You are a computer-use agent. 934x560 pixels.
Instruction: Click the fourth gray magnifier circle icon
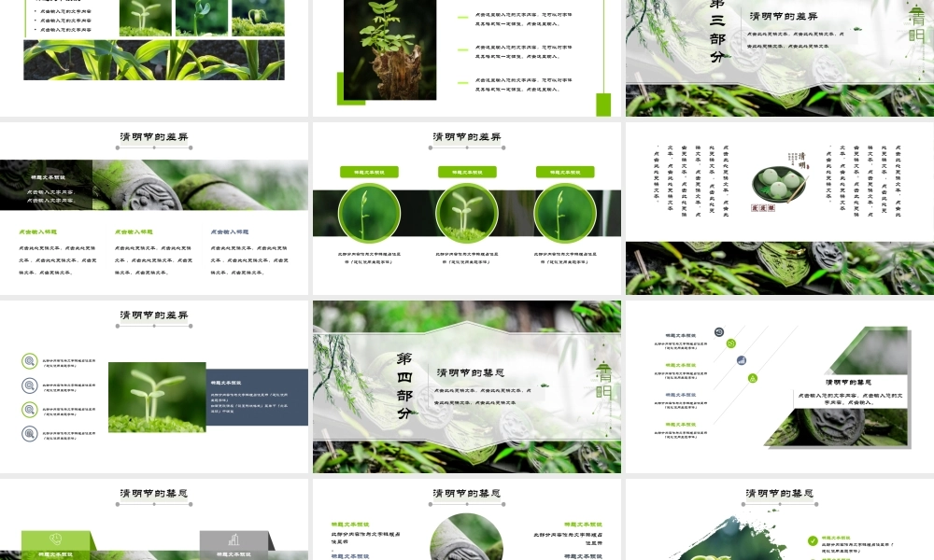point(29,434)
